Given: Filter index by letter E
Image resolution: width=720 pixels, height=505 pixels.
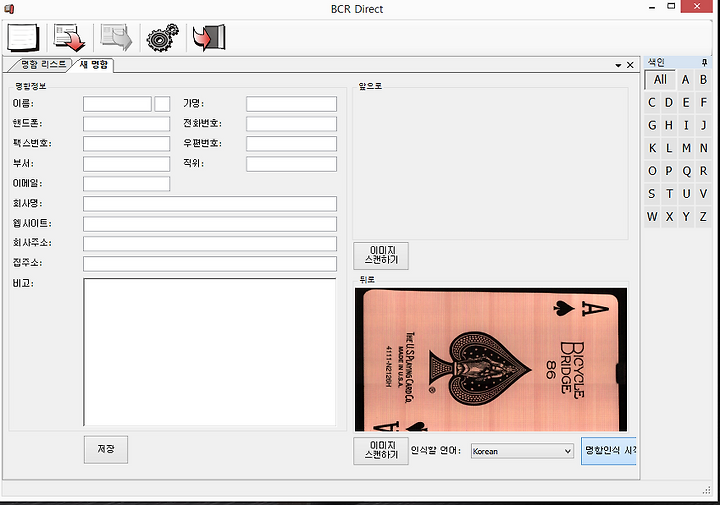Looking at the screenshot, I should tap(686, 102).
